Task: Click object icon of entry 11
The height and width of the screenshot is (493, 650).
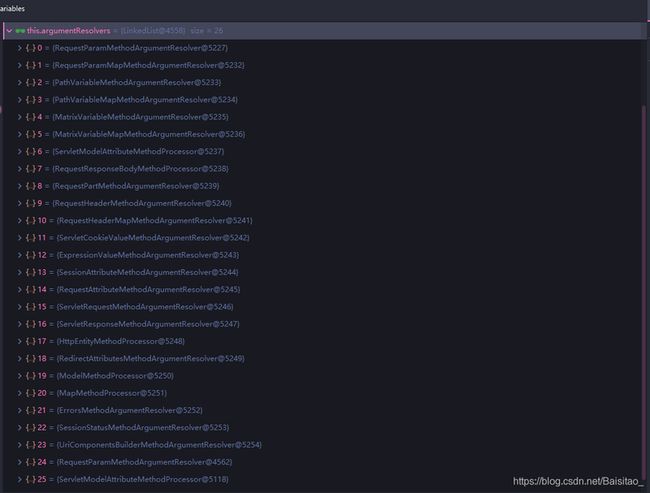Action: point(31,238)
